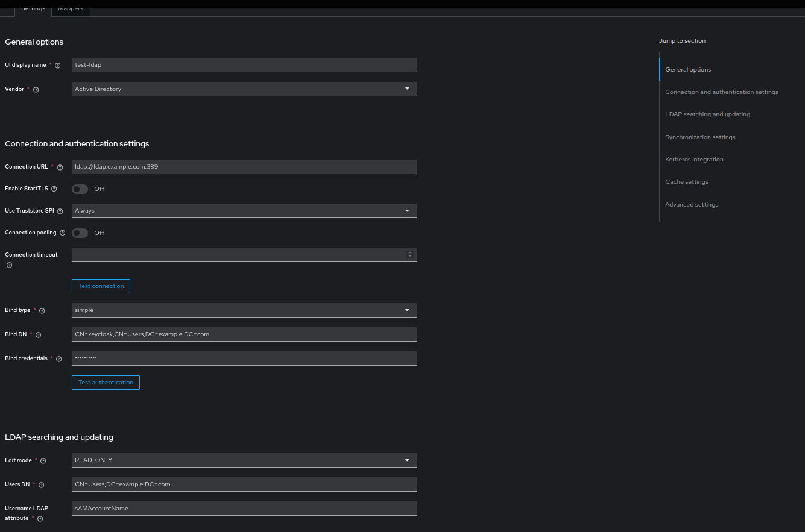The image size is (805, 532).
Task: Expand the Use Truststore SPI dropdown
Action: [408, 211]
